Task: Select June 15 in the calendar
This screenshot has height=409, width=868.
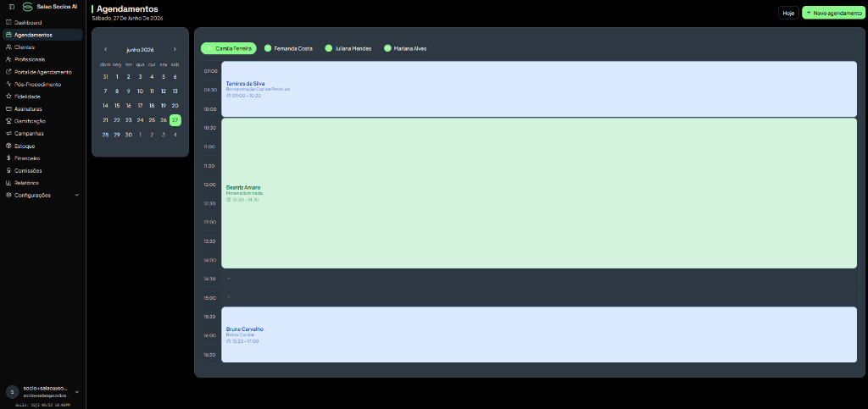Action: coord(117,106)
